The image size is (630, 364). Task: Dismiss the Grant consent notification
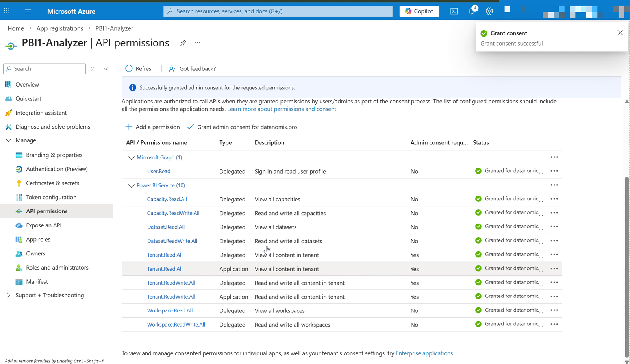[620, 33]
